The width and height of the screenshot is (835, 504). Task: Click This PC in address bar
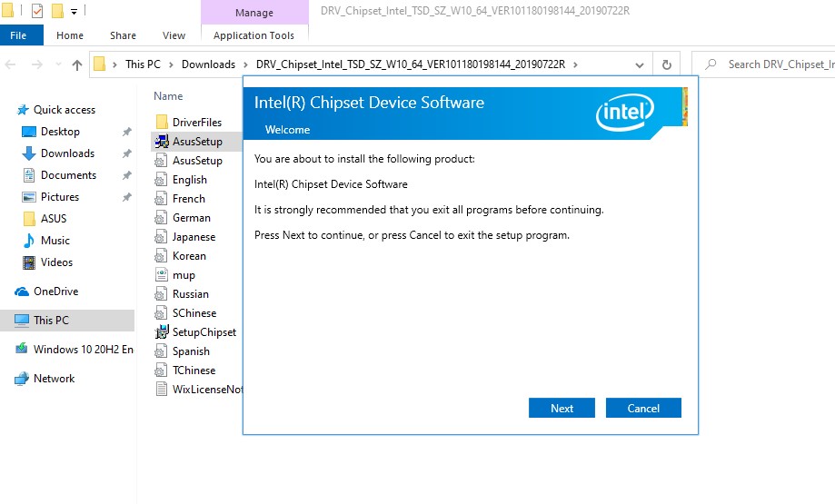coord(143,64)
